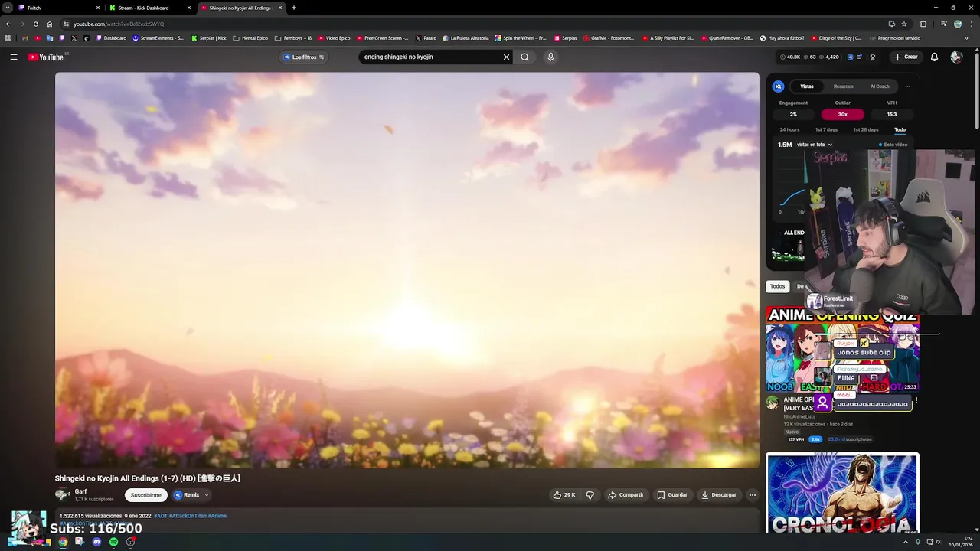Select the 'Todos' suggestions chip
Screen dimensions: 980x551
777,286
